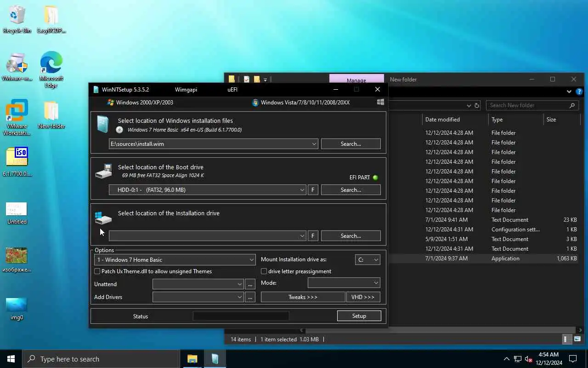Select the 6.1.7700 ISO file icon
The height and width of the screenshot is (368, 588).
point(17,162)
